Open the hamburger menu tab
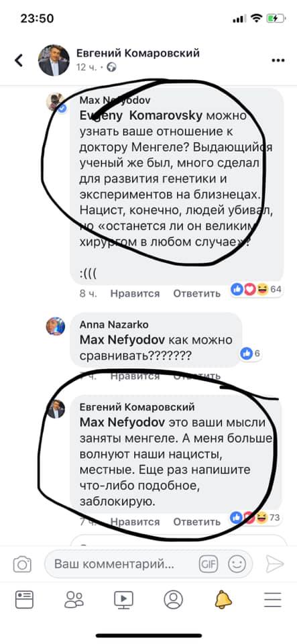 pos(273,600)
